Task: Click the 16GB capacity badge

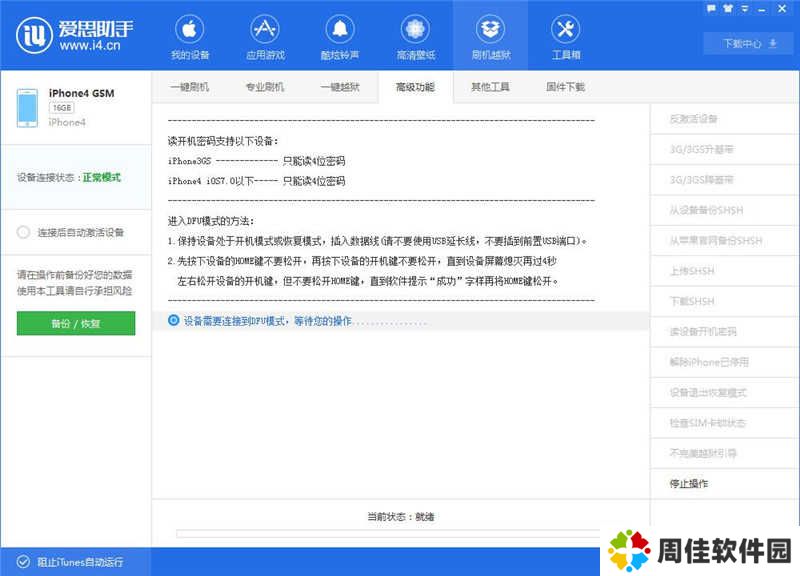Action: coord(62,108)
